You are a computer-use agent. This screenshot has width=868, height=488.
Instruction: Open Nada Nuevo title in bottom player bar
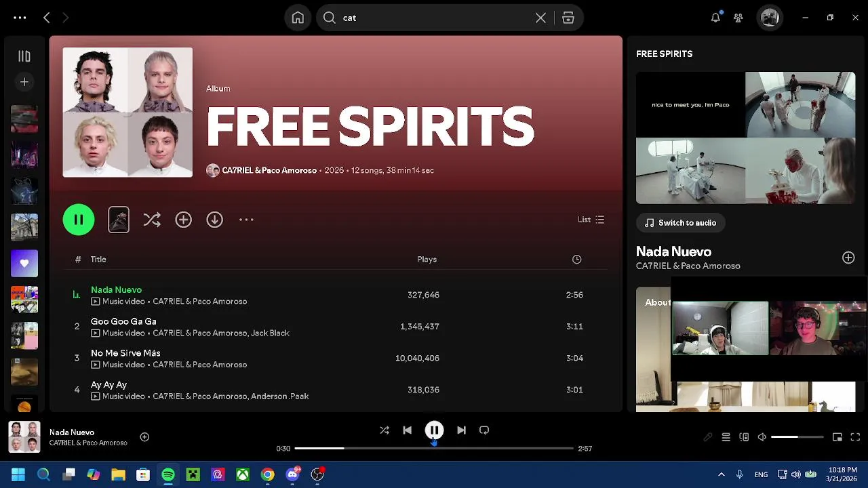click(71, 432)
